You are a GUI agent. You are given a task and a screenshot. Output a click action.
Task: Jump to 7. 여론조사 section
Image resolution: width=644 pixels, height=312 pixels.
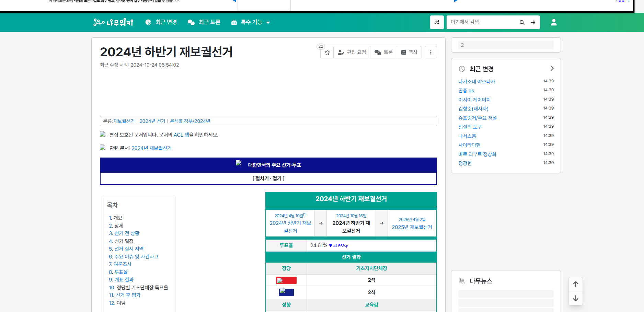pyautogui.click(x=120, y=264)
